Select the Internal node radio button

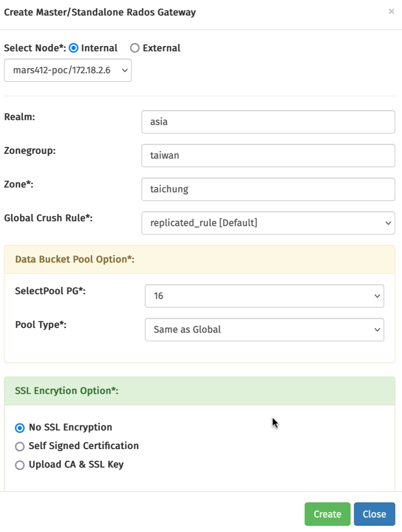coord(74,48)
